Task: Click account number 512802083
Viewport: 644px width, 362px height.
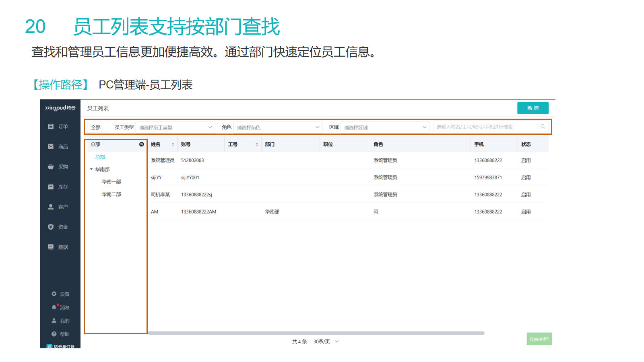Action: tap(192, 160)
